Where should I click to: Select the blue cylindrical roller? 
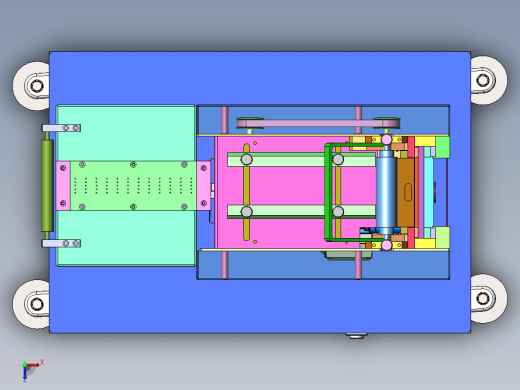pos(386,193)
